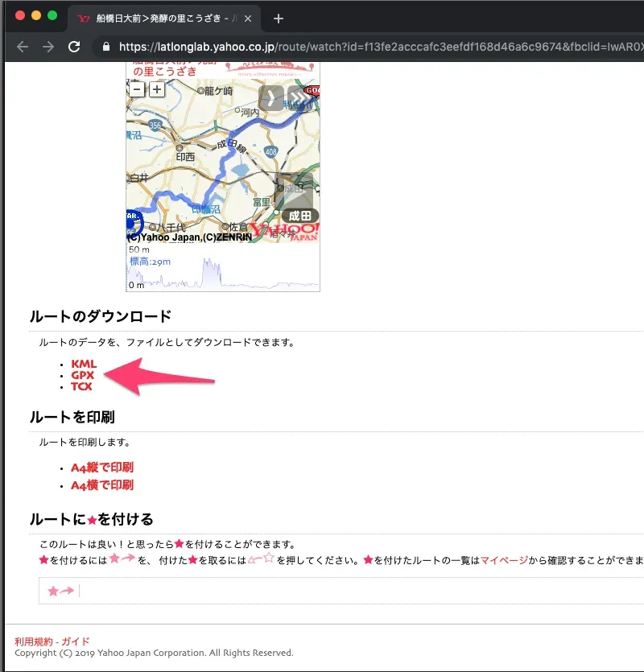Select the START marker on the map
Viewport: 644px width, 672px height.
pyautogui.click(x=134, y=217)
